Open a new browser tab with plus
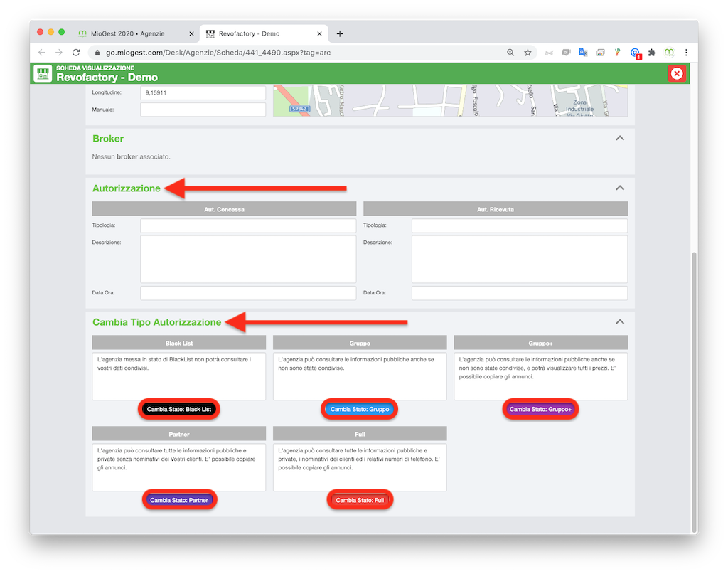The width and height of the screenshot is (728, 574). point(340,33)
